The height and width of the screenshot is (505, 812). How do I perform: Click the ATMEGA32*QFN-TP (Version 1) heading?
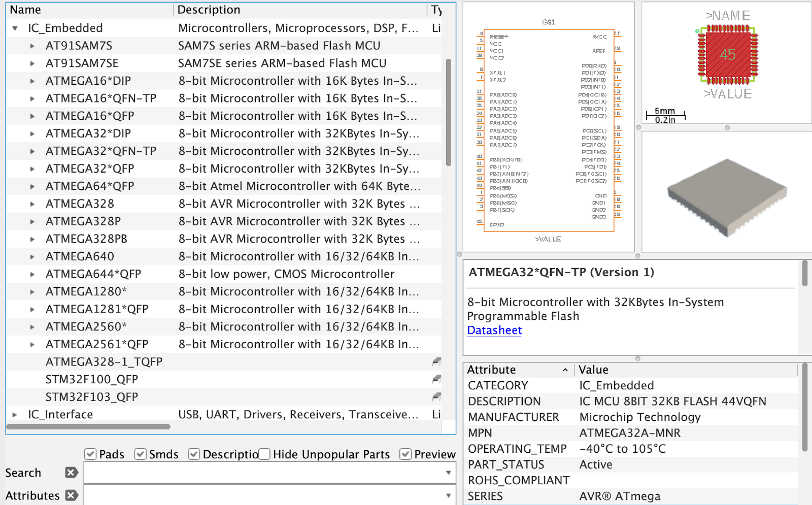point(561,273)
